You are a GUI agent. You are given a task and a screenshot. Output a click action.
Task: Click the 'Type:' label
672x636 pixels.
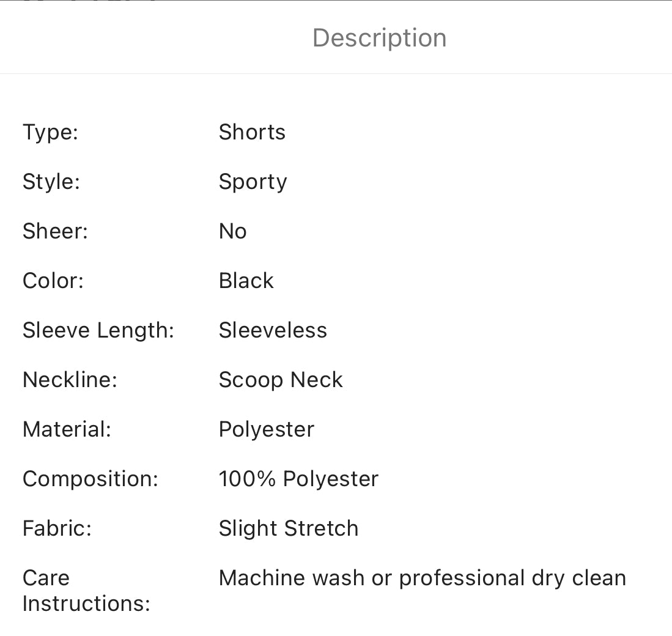50,132
